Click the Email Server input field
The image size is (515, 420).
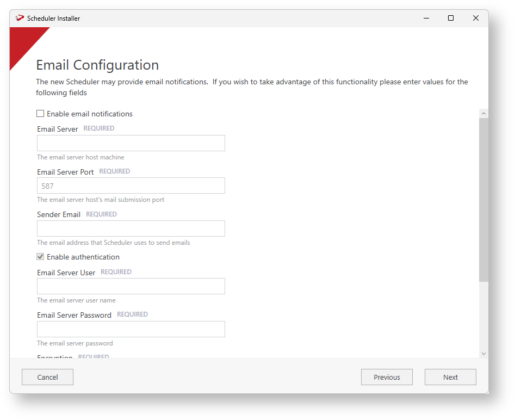tap(131, 143)
